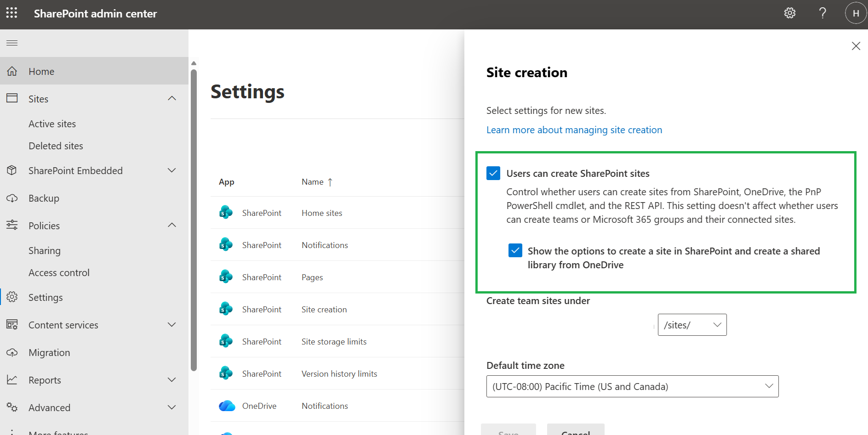Open the Default time zone dropdown
The image size is (868, 435).
[632, 386]
